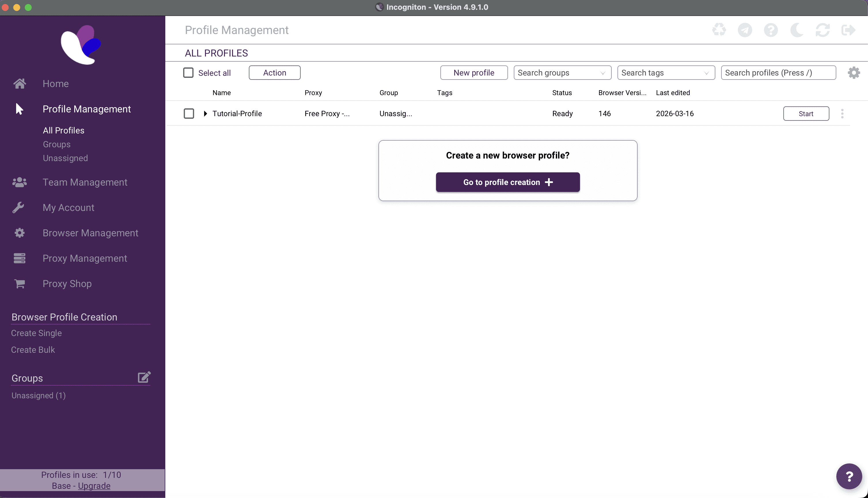The height and width of the screenshot is (498, 868).
Task: Click the logout arrow icon
Action: point(848,30)
